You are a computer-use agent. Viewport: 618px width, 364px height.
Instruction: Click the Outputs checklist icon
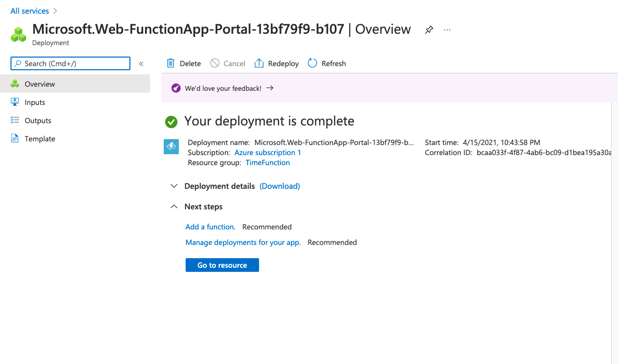[15, 120]
